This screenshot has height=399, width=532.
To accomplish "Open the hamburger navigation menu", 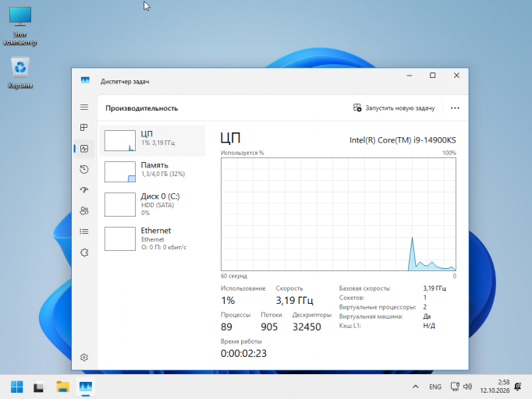I will click(84, 107).
